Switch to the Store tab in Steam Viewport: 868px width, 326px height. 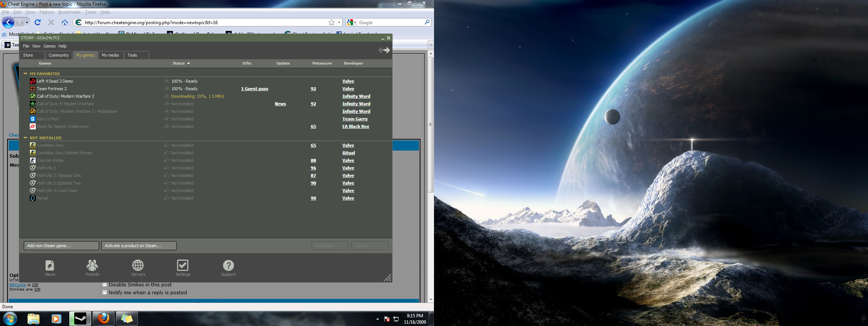(32, 55)
